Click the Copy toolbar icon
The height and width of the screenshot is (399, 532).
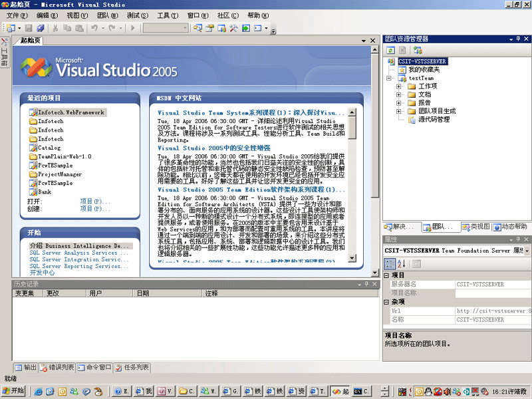pos(67,28)
